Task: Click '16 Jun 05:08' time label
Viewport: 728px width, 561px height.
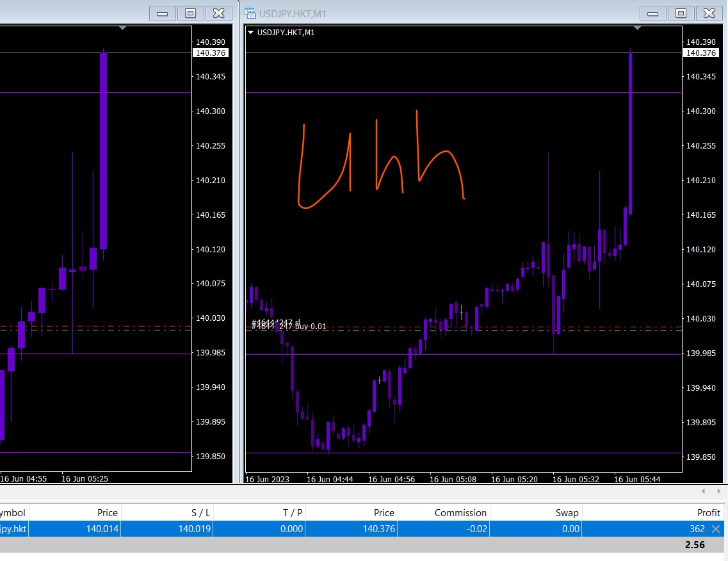Action: pyautogui.click(x=453, y=479)
